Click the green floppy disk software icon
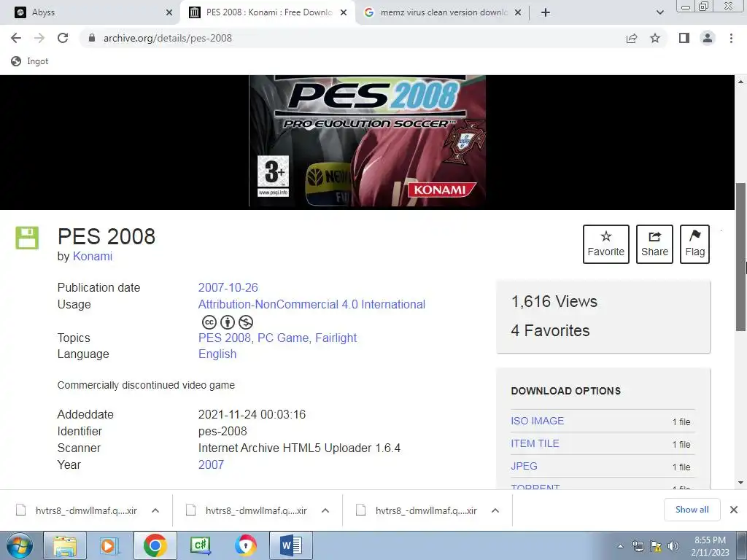Image resolution: width=747 pixels, height=560 pixels. click(27, 238)
